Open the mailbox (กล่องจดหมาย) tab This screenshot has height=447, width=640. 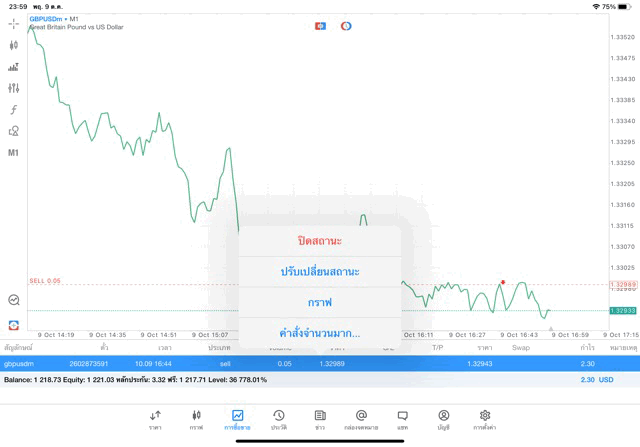(361, 419)
